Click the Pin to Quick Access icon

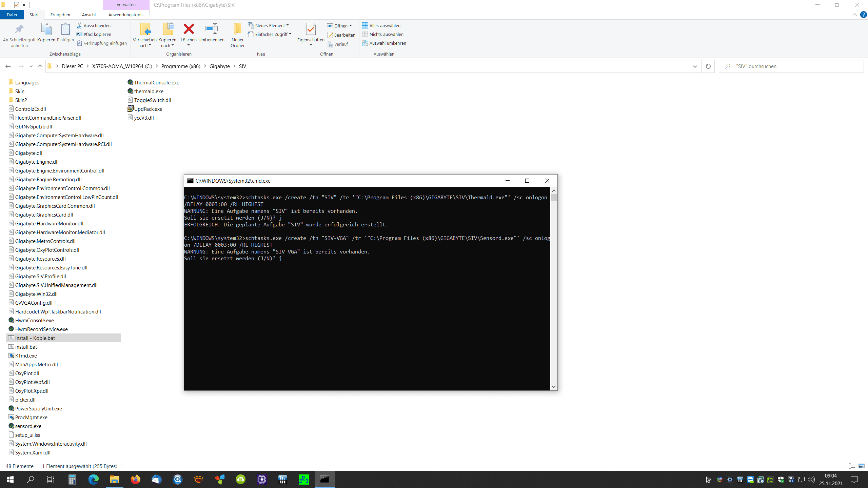coord(19,29)
